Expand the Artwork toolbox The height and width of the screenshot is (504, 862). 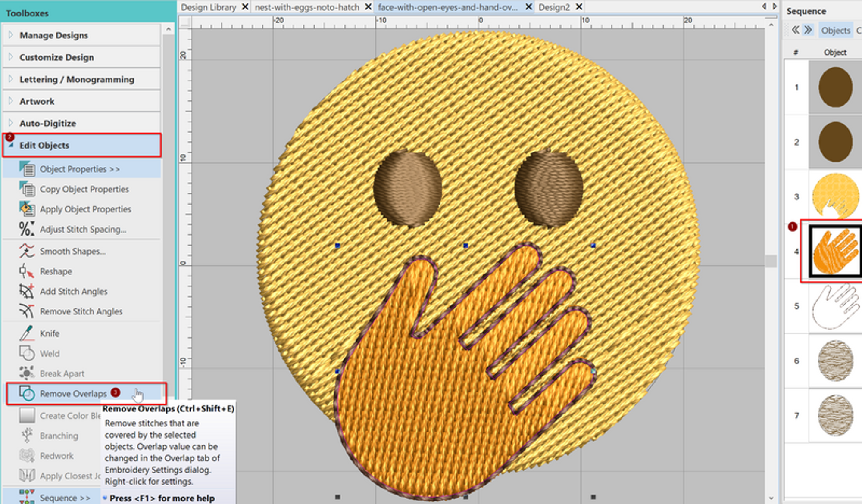(11, 100)
